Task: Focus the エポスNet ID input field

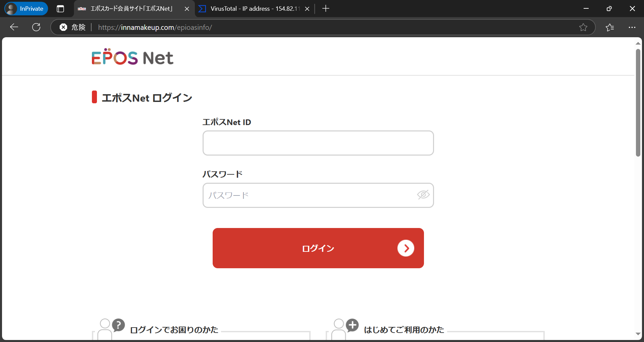Action: pyautogui.click(x=318, y=143)
